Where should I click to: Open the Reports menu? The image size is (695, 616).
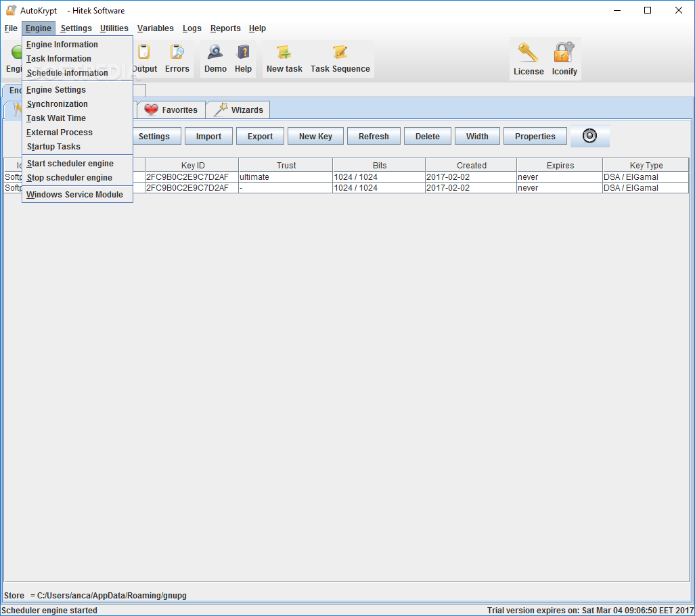(x=225, y=28)
